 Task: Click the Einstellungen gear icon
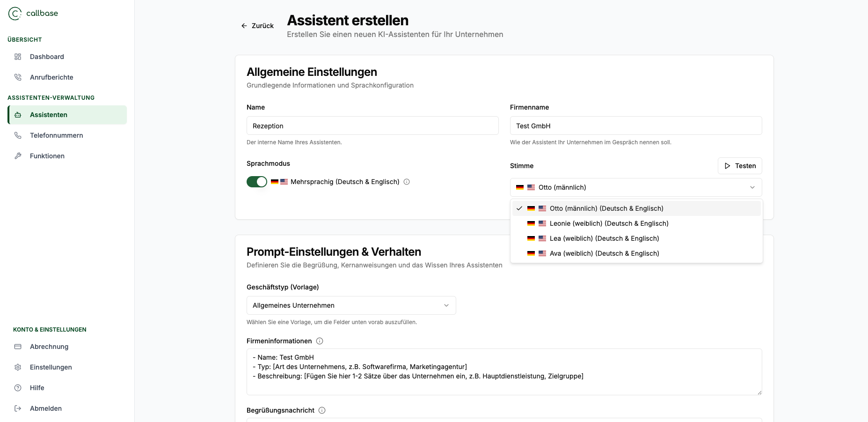(18, 367)
